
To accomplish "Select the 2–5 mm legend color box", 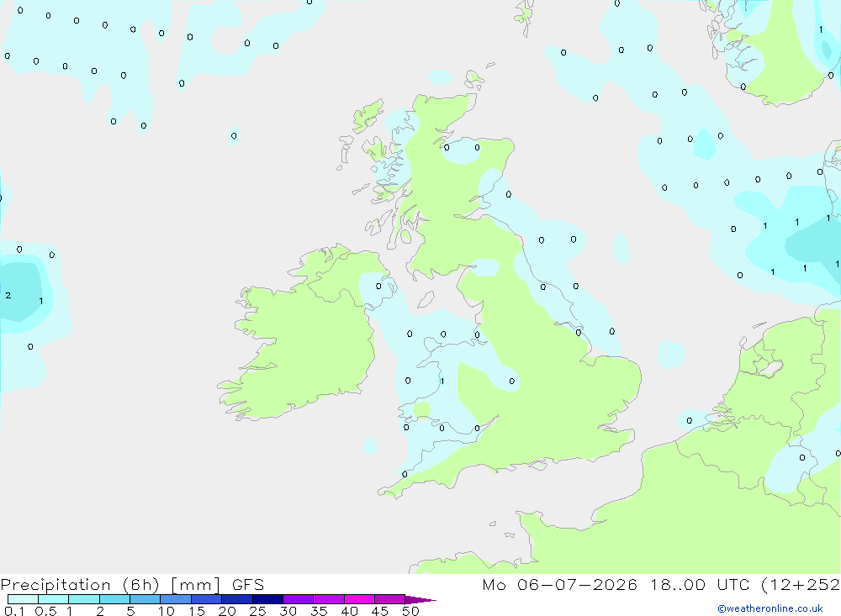I will (114, 599).
